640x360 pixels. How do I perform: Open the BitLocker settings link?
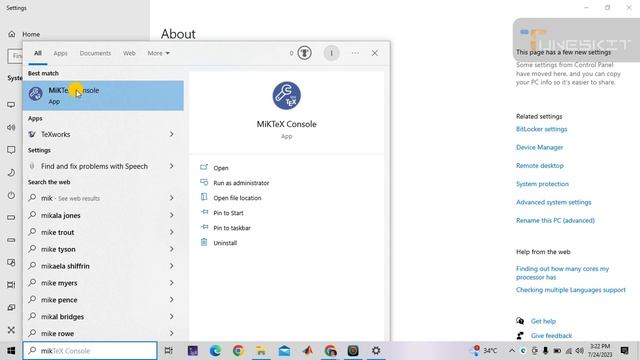point(542,129)
